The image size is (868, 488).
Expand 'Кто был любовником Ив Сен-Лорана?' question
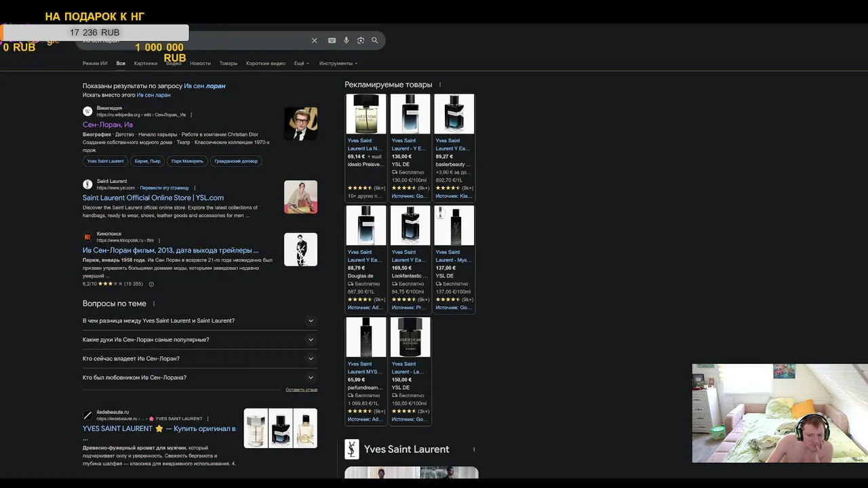[x=199, y=378]
